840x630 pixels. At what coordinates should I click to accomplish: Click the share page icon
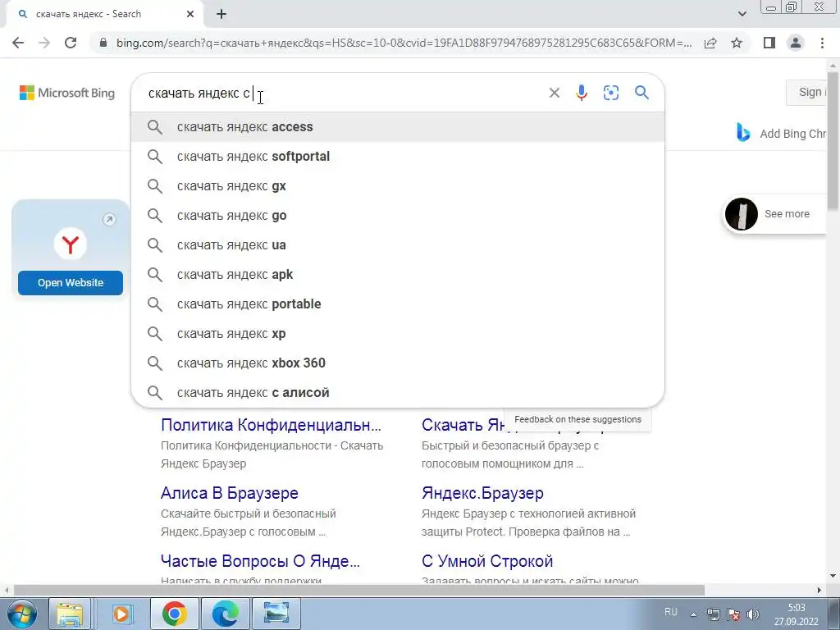pos(710,43)
